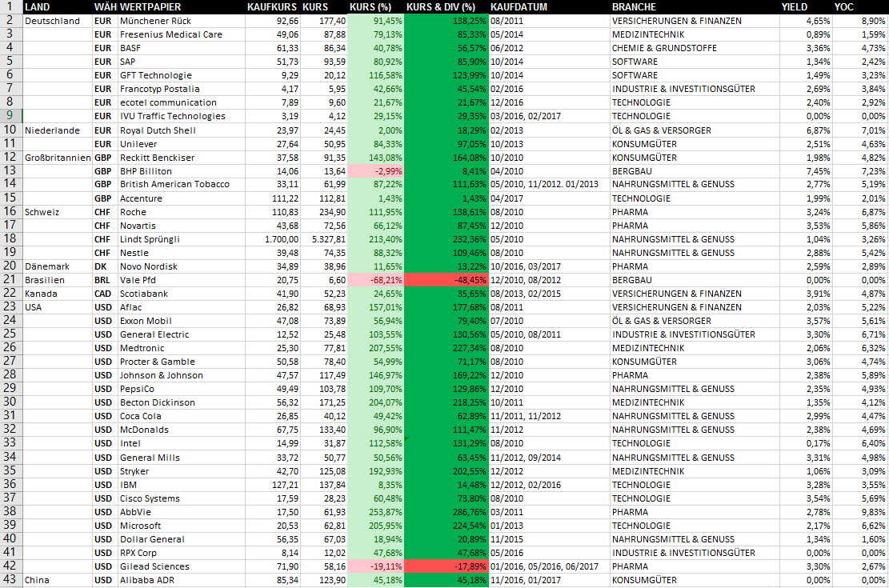Select row header number 9
The width and height of the screenshot is (889, 588).
pyautogui.click(x=10, y=116)
